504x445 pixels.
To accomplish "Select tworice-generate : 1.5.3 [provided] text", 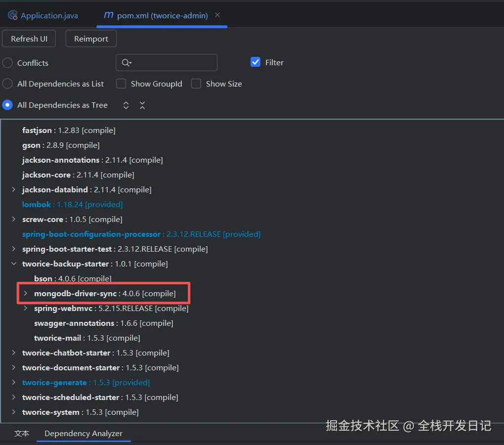I will (86, 382).
